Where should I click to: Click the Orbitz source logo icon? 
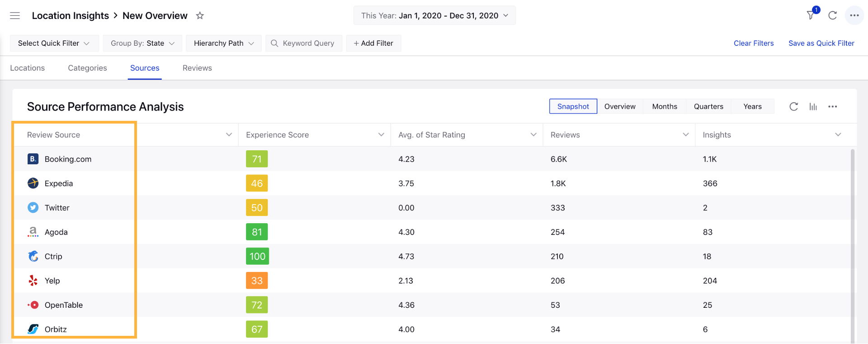click(x=33, y=329)
